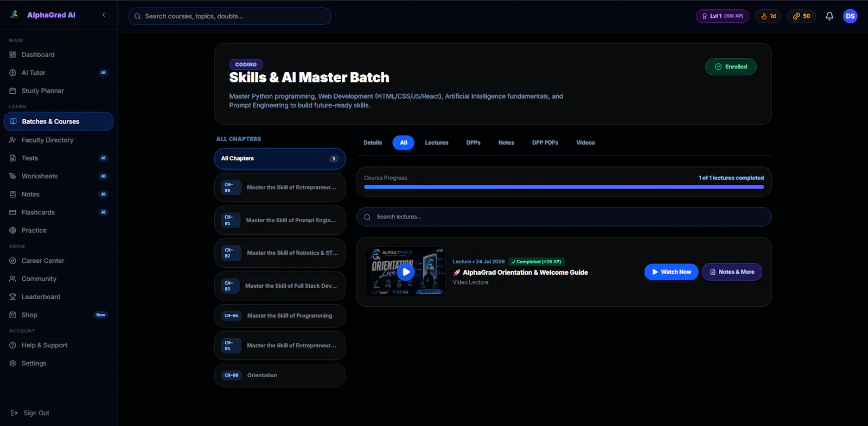
Task: Select CH-05 Master the Skill of Entrepreneur chapter
Action: (280, 346)
